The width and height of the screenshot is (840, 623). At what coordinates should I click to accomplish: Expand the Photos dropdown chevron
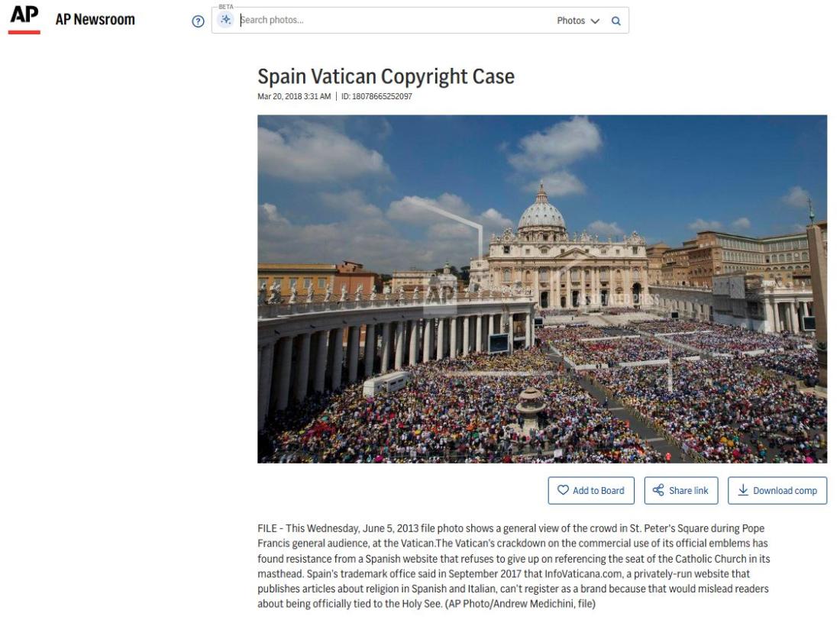(595, 21)
